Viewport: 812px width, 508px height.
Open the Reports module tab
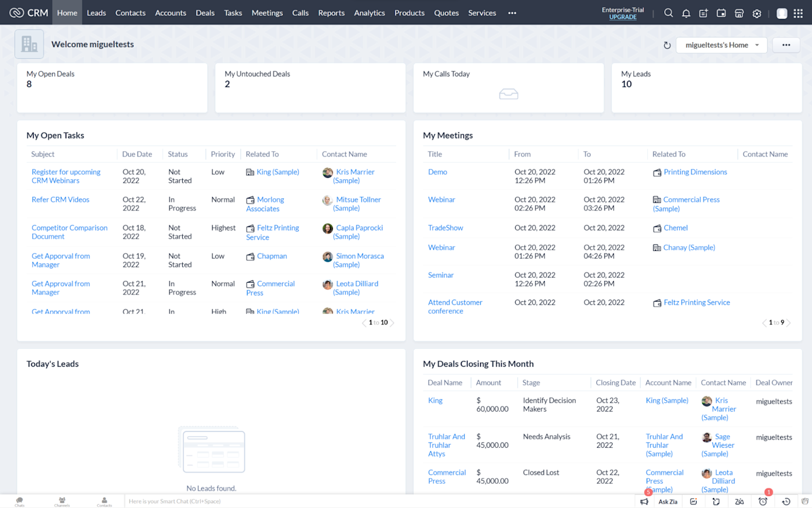tap(331, 13)
